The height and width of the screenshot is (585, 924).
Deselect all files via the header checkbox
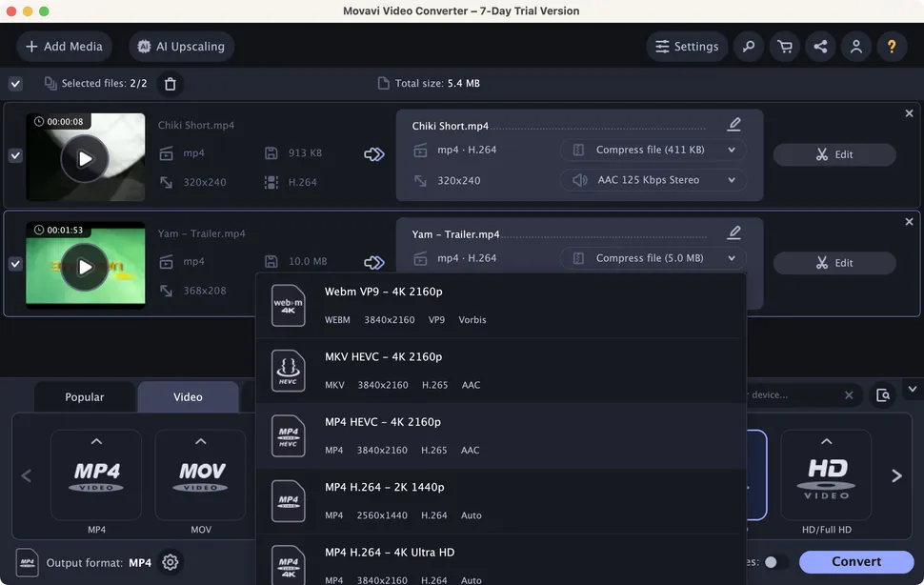pyautogui.click(x=15, y=84)
